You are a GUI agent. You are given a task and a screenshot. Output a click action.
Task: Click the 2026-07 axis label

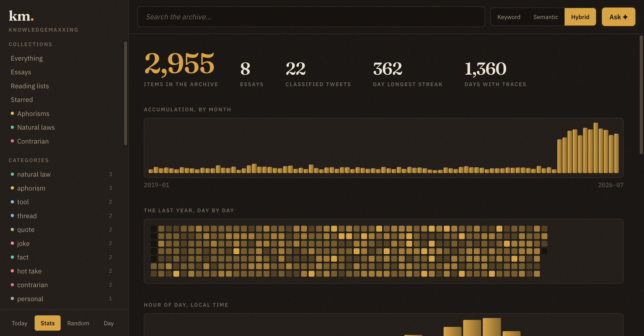click(611, 185)
